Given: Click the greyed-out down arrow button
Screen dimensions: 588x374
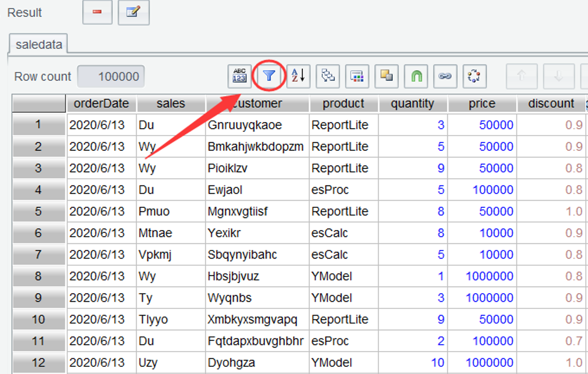Looking at the screenshot, I should click(x=559, y=76).
